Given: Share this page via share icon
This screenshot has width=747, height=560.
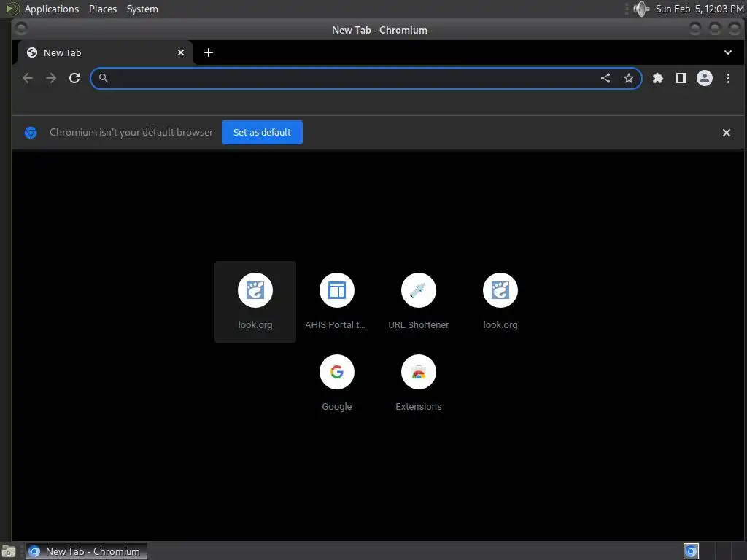Looking at the screenshot, I should [605, 78].
